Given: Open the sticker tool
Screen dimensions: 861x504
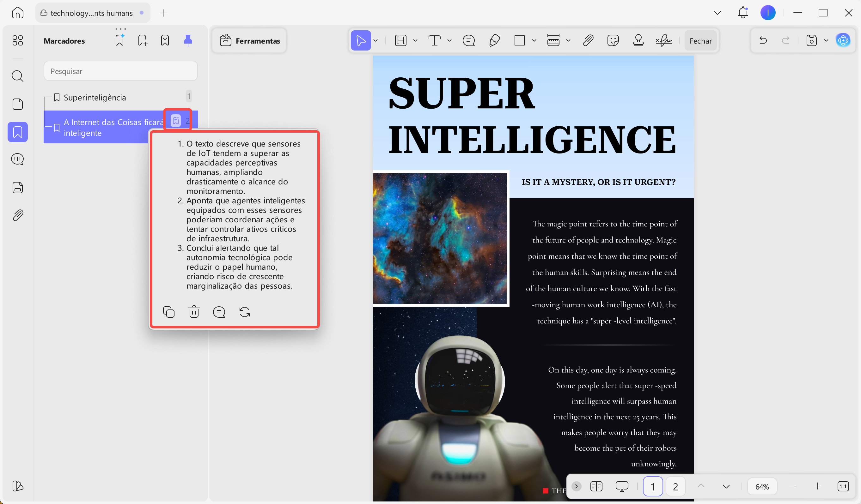Looking at the screenshot, I should (613, 40).
